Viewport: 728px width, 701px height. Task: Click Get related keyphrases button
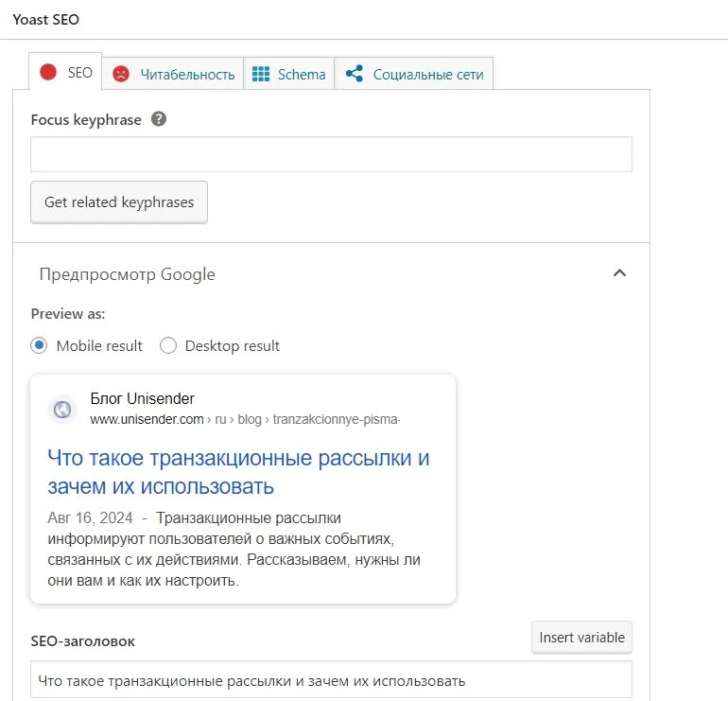(119, 202)
